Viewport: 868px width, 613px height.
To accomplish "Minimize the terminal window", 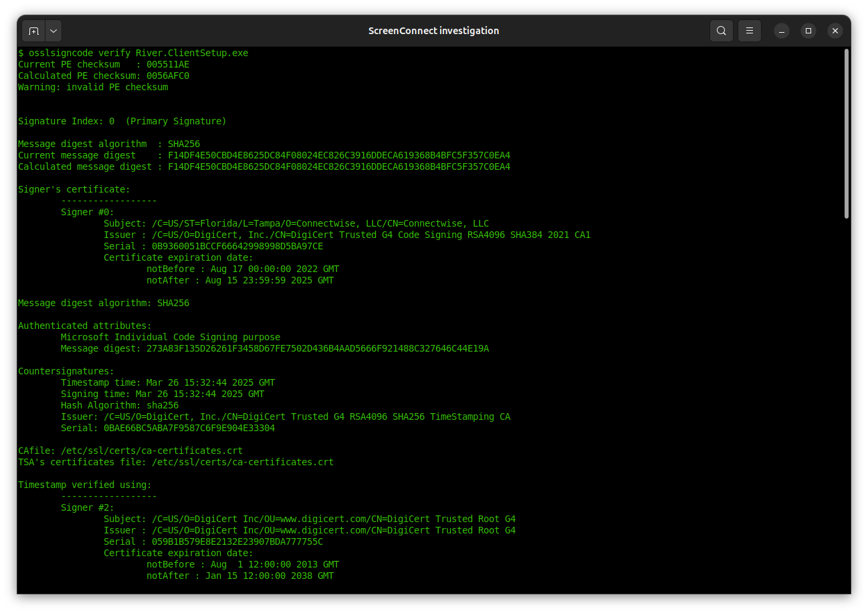I will point(781,31).
